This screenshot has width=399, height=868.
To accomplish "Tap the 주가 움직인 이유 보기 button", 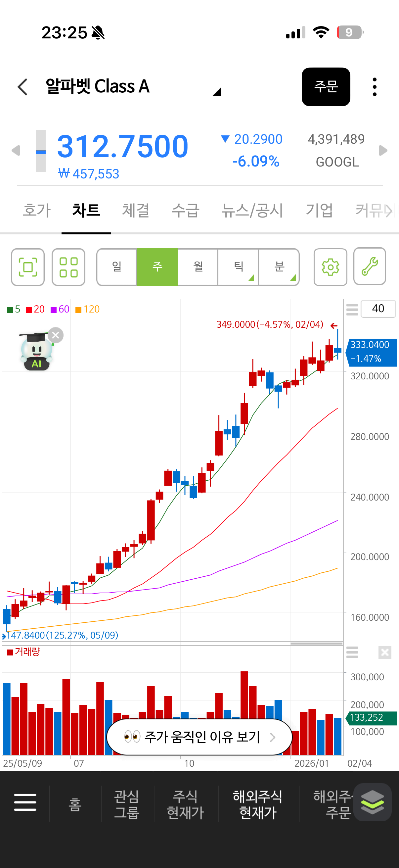I will 199,737.
